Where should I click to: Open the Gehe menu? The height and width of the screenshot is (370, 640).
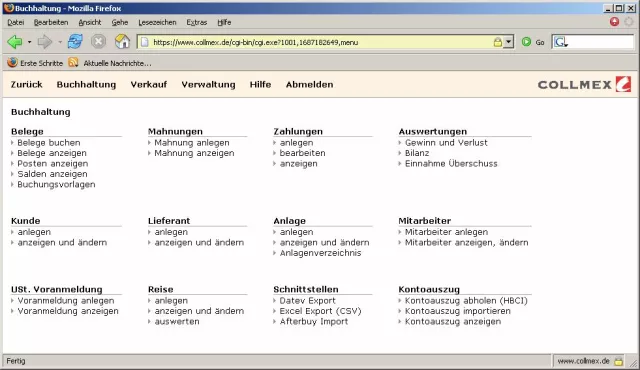pyautogui.click(x=120, y=22)
